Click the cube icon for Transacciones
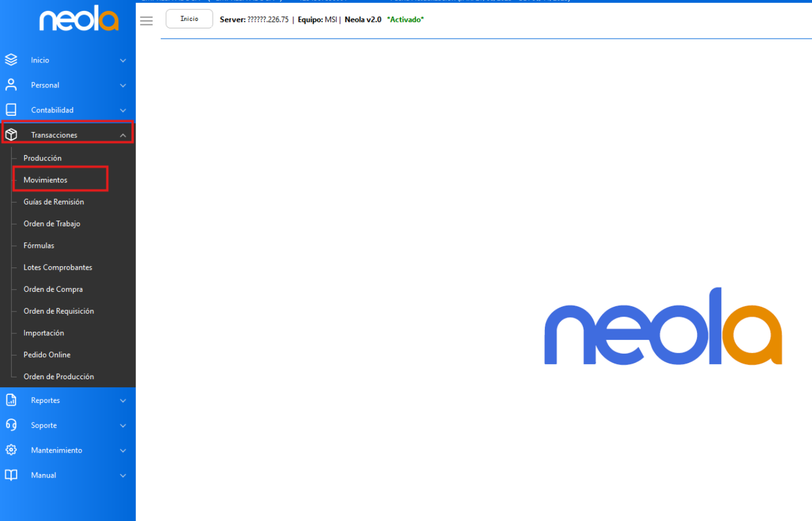 [11, 134]
